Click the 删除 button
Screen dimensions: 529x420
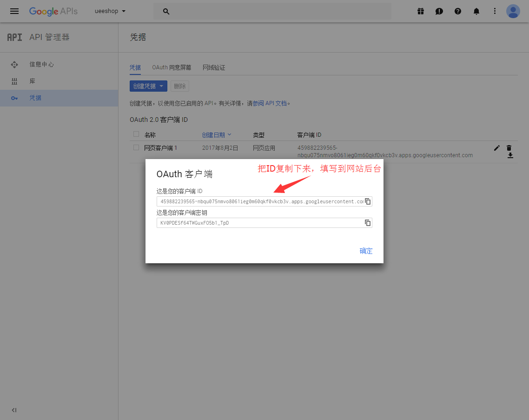click(x=180, y=86)
